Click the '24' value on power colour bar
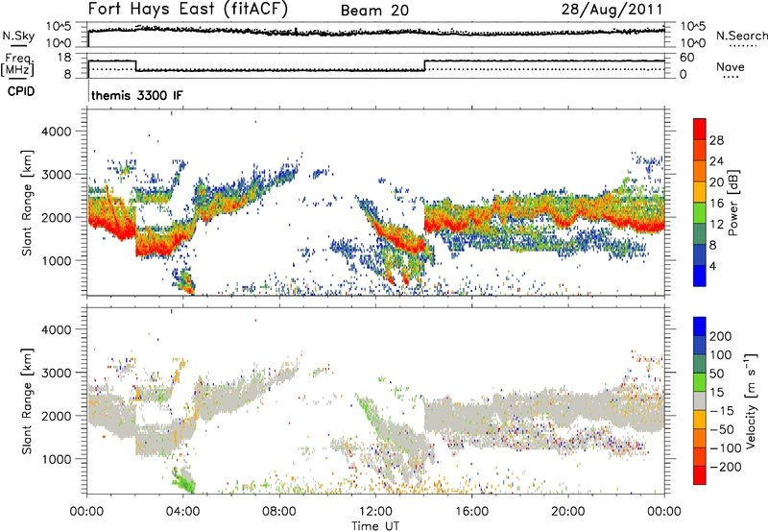 (x=716, y=161)
